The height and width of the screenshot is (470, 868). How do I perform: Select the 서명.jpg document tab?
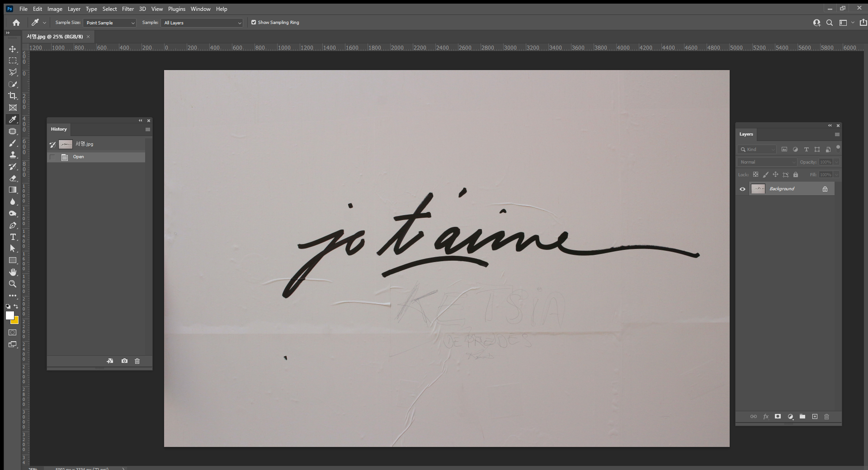click(x=55, y=37)
